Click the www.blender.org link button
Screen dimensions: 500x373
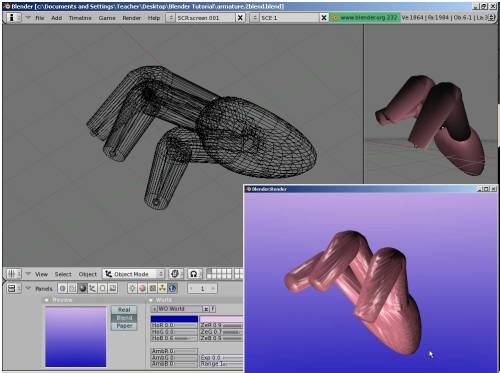365,18
